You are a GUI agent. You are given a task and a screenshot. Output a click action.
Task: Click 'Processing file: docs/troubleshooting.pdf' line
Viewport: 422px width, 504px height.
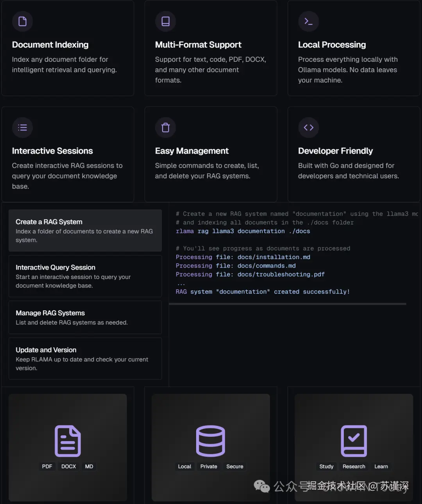[x=250, y=274]
